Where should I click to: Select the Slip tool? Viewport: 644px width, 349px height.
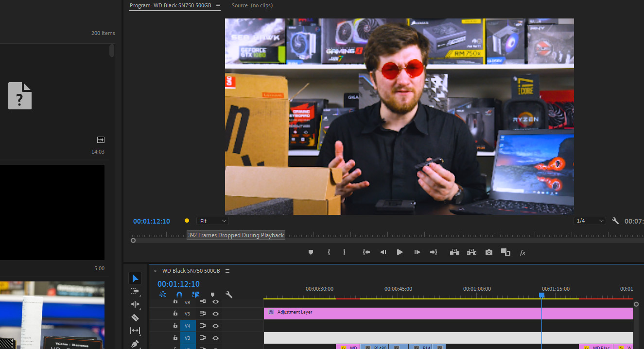[135, 331]
